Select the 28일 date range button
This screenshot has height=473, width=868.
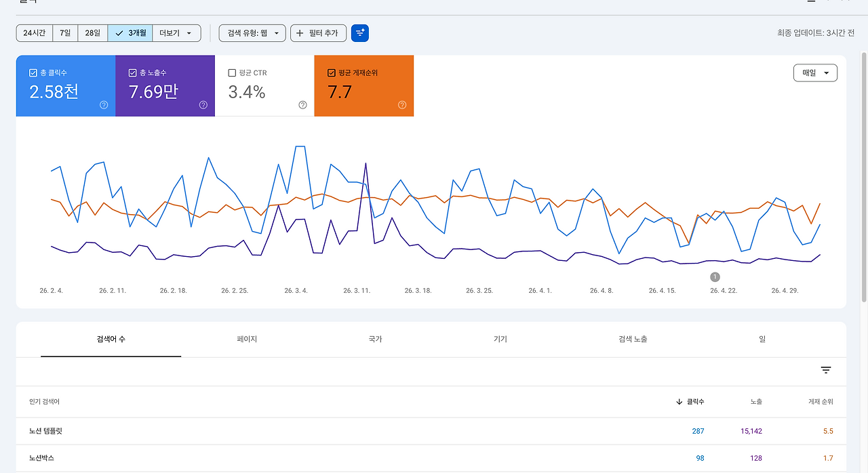(x=92, y=33)
